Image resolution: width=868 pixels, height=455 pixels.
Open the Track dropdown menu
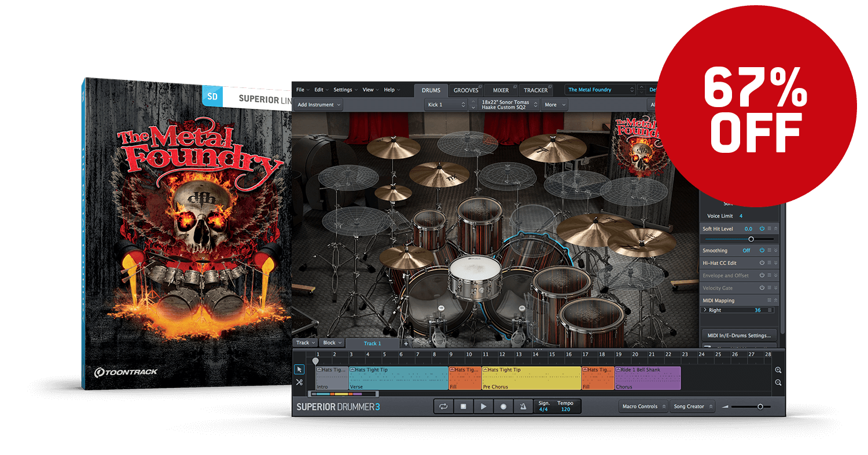306,343
